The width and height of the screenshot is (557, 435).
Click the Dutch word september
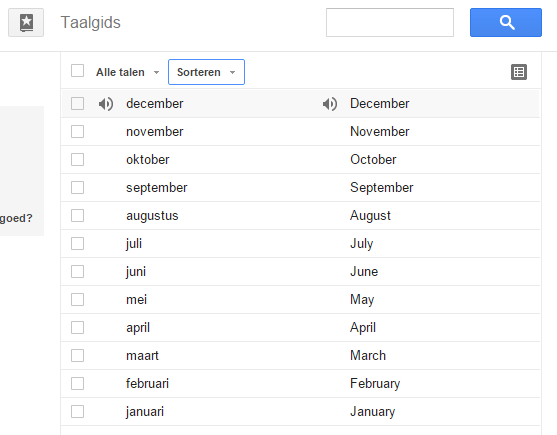[x=157, y=188]
